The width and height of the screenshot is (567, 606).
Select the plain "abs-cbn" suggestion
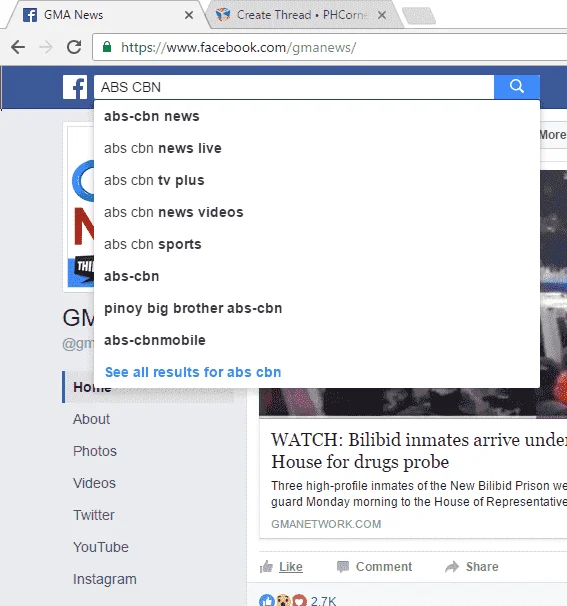tap(317, 277)
